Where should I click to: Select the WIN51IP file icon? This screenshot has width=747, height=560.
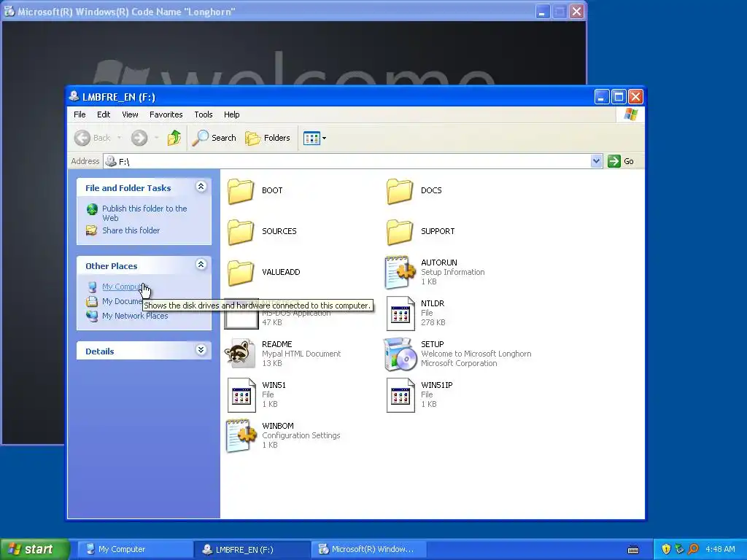point(400,394)
